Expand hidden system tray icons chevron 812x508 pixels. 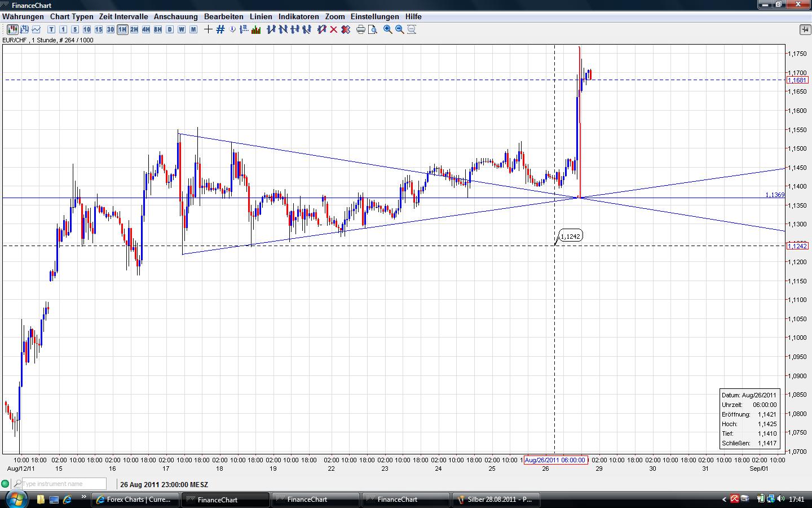(725, 500)
